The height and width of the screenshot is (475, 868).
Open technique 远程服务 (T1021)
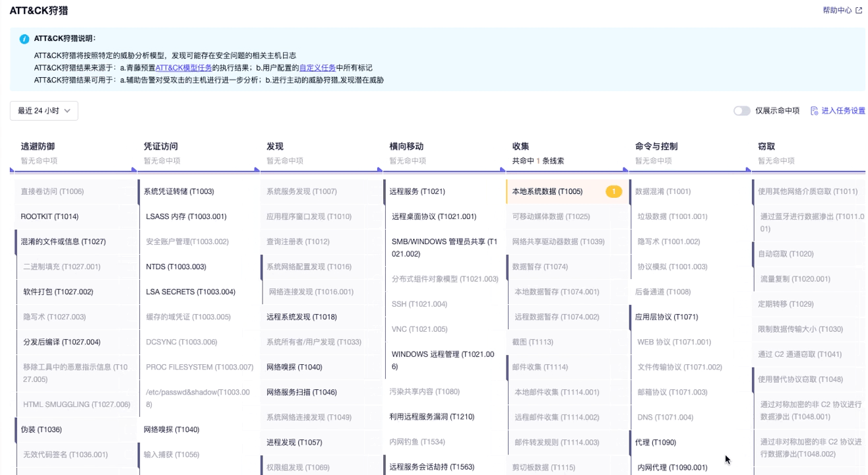417,192
